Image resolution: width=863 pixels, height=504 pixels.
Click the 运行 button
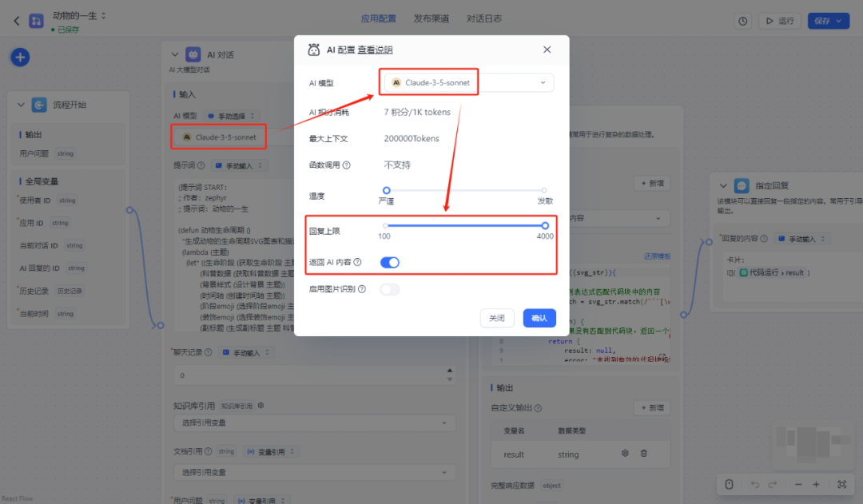[x=780, y=21]
